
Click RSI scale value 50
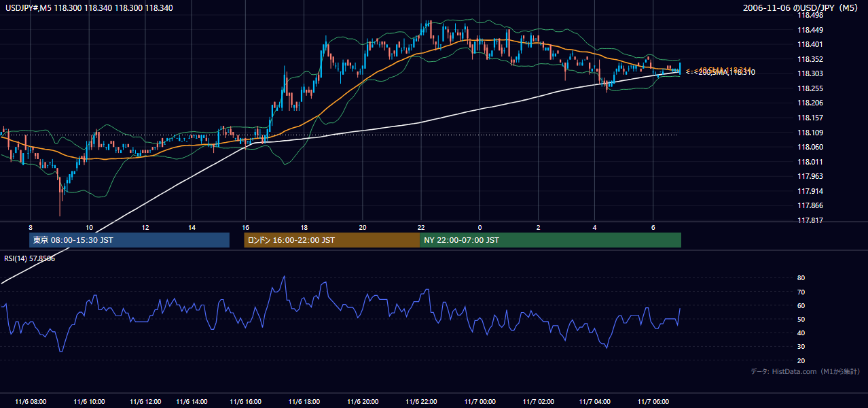pos(801,319)
